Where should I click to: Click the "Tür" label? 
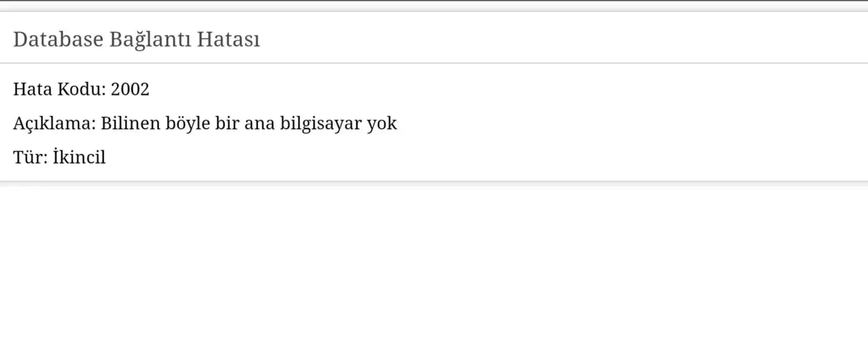30,158
